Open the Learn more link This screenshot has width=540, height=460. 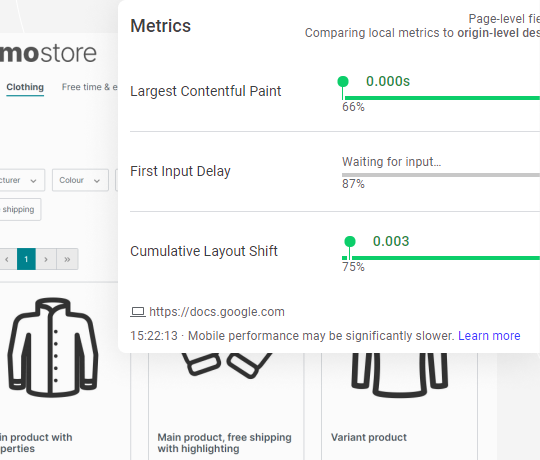point(489,336)
